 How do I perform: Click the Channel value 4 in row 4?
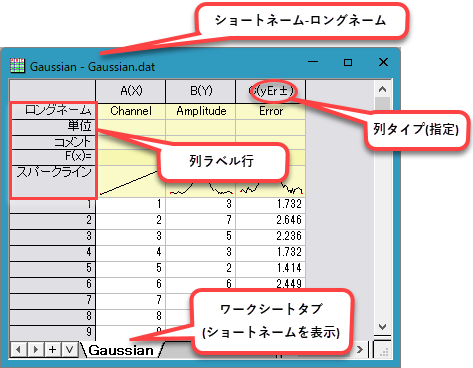click(131, 253)
